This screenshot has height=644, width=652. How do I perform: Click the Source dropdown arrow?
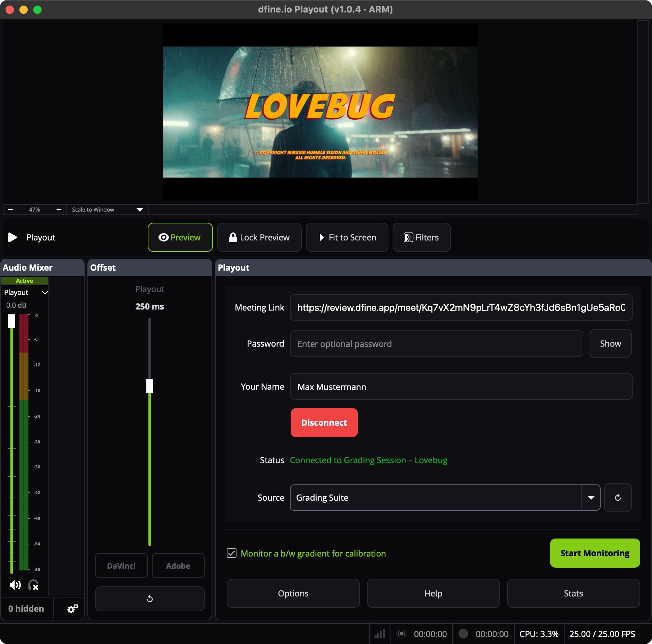(x=591, y=498)
